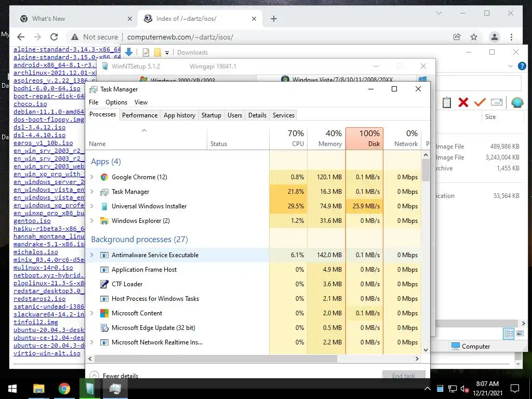Viewport: 532px width, 399px height.
Task: Open the View menu in Task Manager
Action: (x=141, y=102)
